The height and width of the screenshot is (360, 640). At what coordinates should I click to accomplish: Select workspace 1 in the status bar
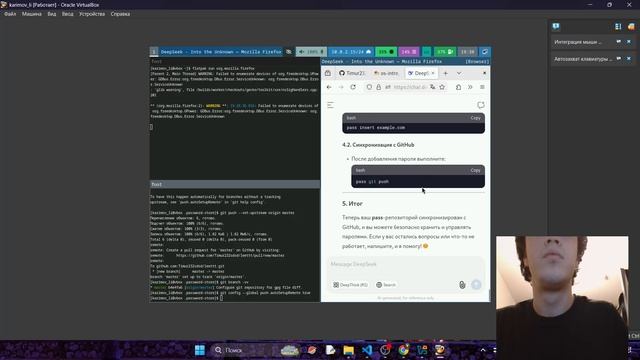(154, 52)
